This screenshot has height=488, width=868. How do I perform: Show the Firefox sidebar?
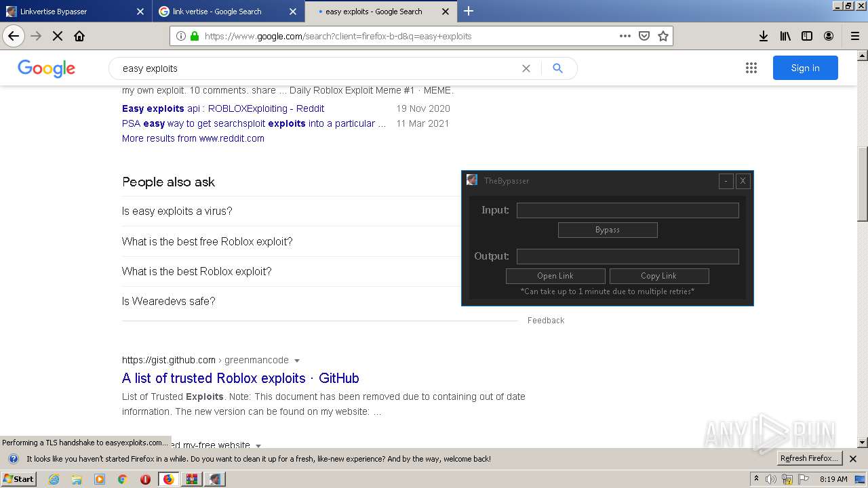pos(807,36)
